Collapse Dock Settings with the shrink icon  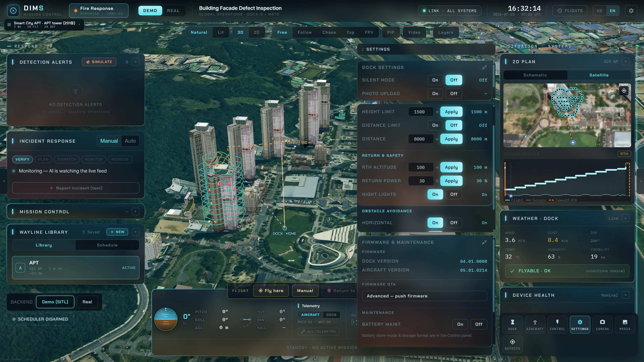(484, 67)
